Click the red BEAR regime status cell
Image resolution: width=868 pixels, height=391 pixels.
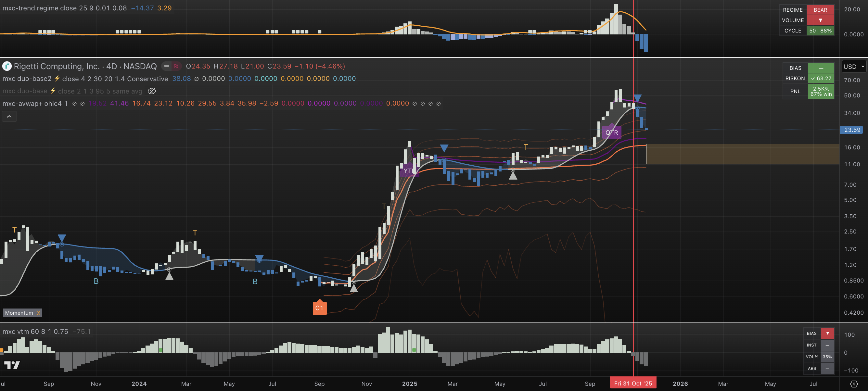click(820, 10)
